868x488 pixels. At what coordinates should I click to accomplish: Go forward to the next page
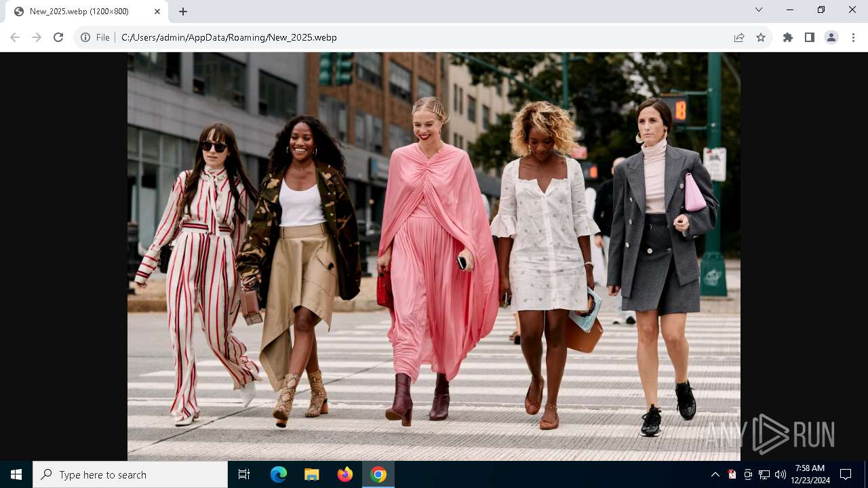coord(37,37)
